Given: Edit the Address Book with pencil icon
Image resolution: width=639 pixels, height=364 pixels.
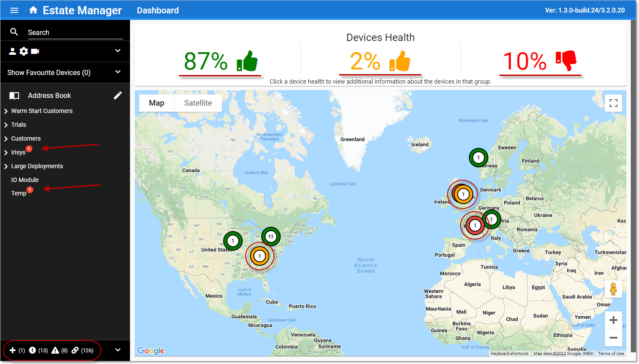Looking at the screenshot, I should pyautogui.click(x=118, y=95).
